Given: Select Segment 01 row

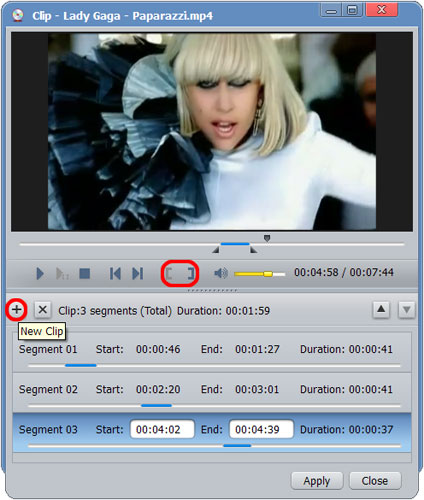Looking at the screenshot, I should [x=212, y=353].
